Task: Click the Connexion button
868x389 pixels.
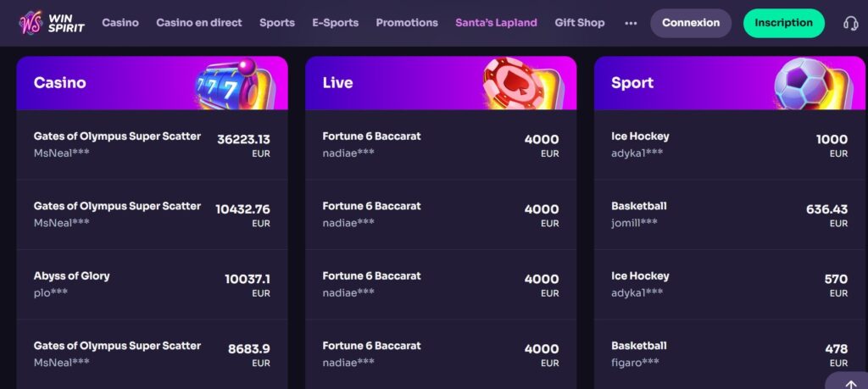Action: click(690, 23)
